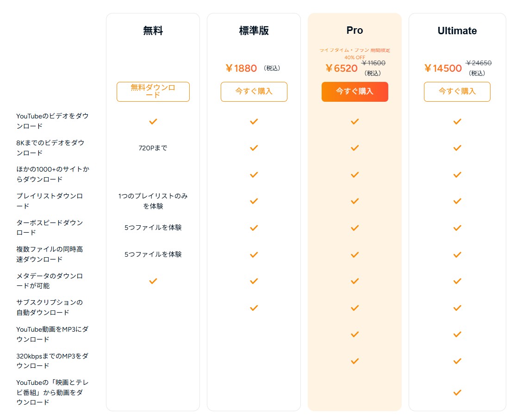516x420 pixels.
Task: Click the 無料ダウンロード button
Action: pos(153,92)
